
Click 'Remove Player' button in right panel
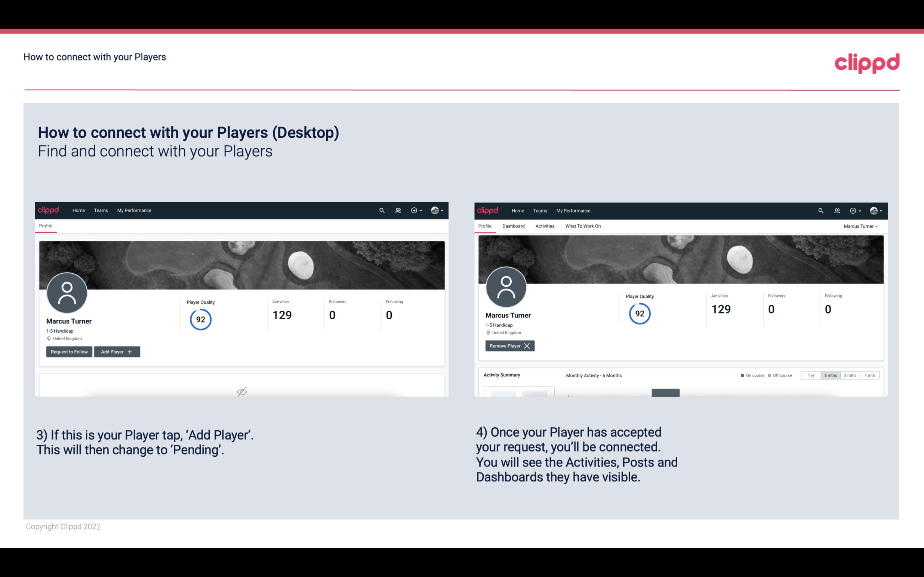tap(509, 346)
